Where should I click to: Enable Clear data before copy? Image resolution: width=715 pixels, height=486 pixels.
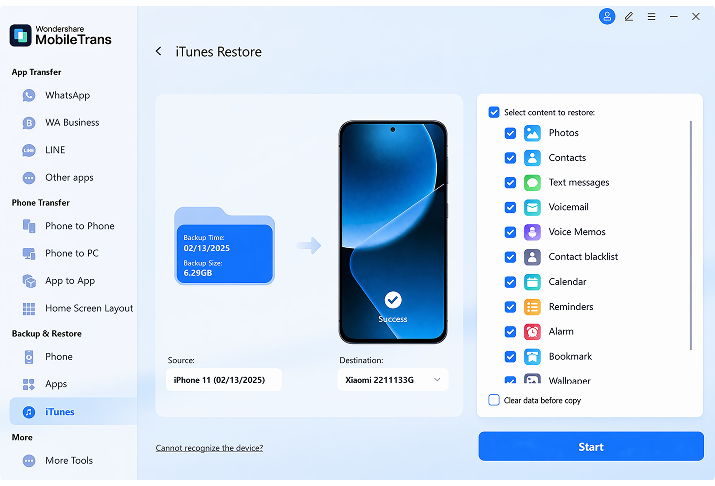click(494, 400)
